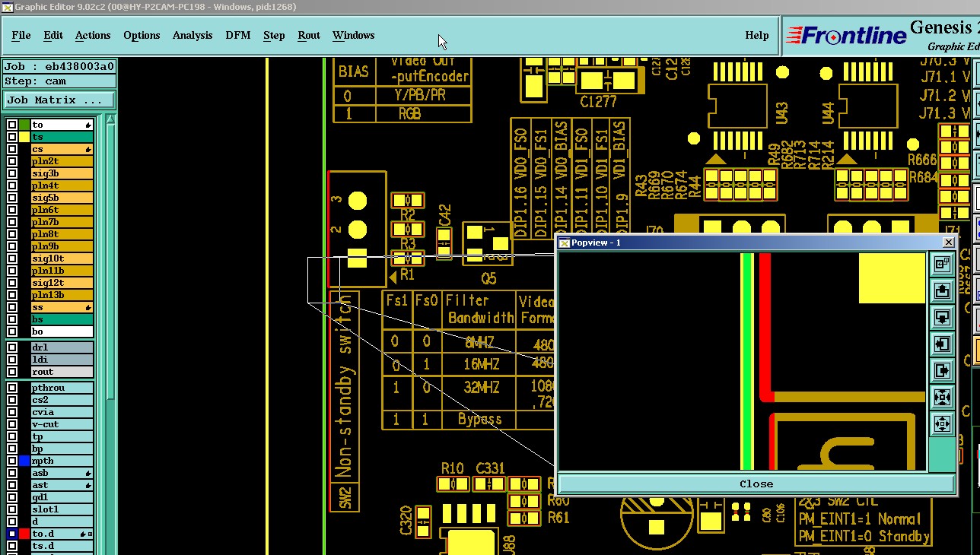Toggle display checkbox for layer bs
Screen dimensions: 980x555
(12, 319)
